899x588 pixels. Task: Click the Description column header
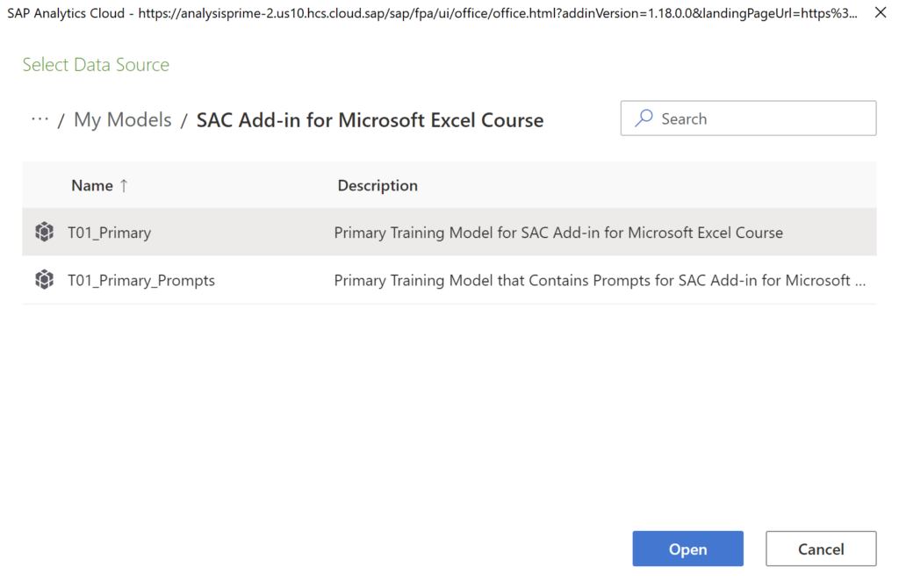(x=378, y=186)
